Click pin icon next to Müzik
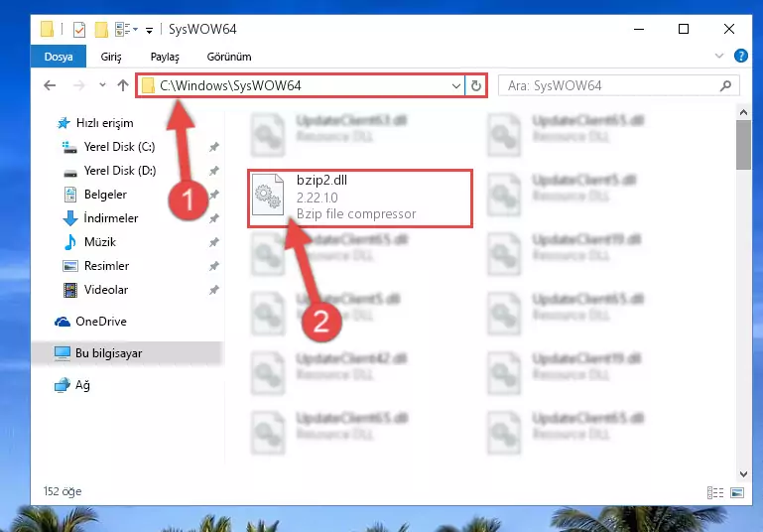 (x=214, y=242)
